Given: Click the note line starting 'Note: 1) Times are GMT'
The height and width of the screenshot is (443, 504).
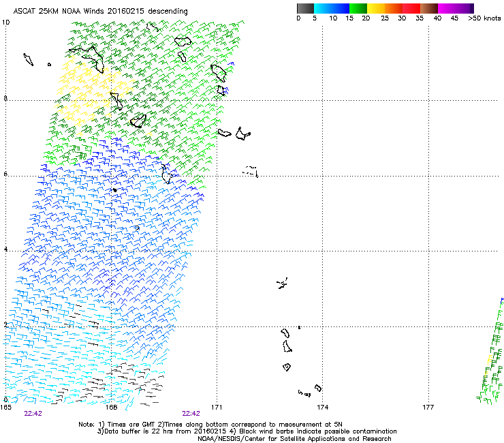Looking at the screenshot, I should click(x=210, y=425).
